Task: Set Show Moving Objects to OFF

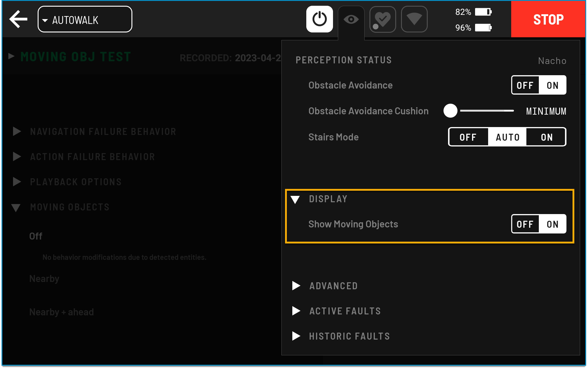Action: pyautogui.click(x=525, y=224)
